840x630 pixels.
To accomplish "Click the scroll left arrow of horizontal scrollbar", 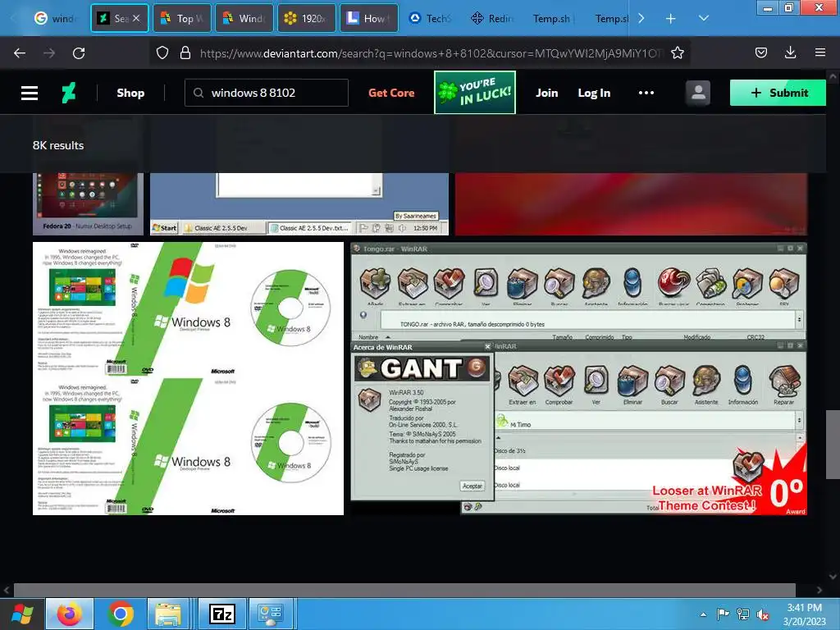I will (x=7, y=590).
